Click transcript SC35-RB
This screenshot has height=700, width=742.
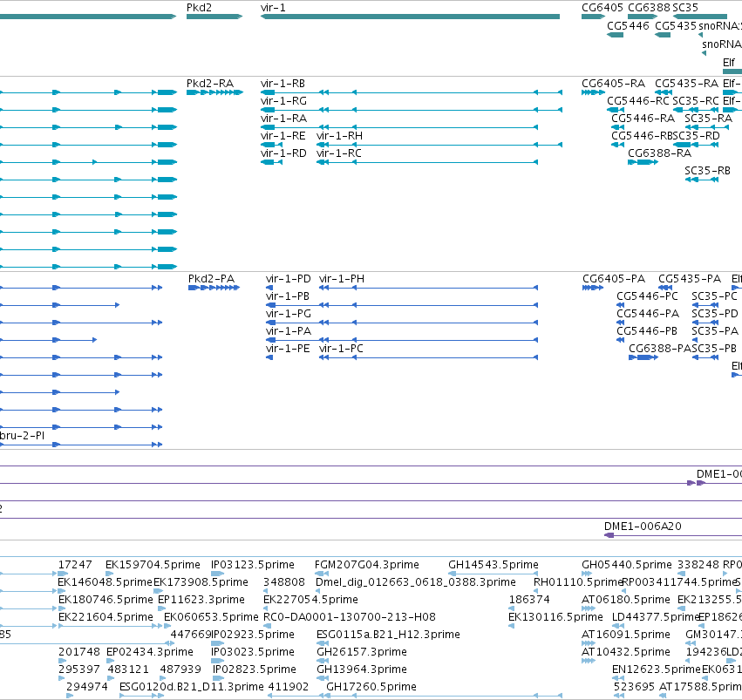(x=707, y=171)
